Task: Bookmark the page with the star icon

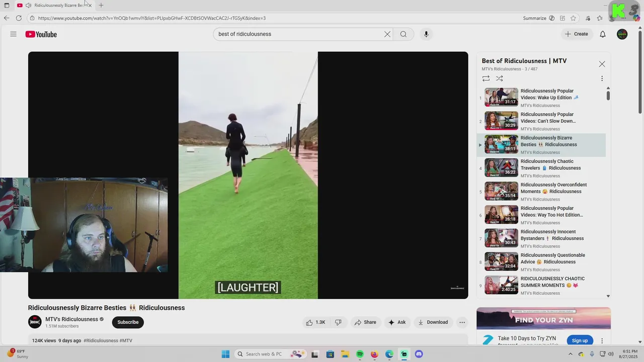Action: 573,18
